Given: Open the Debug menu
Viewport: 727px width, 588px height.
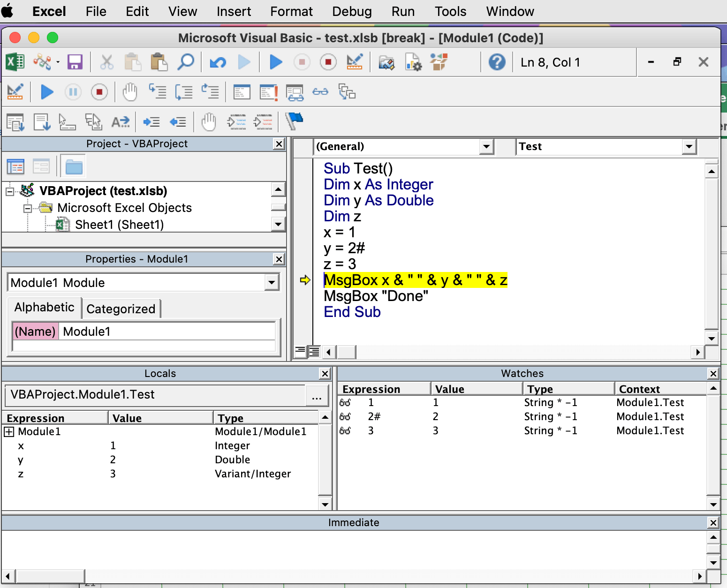Looking at the screenshot, I should click(x=352, y=11).
